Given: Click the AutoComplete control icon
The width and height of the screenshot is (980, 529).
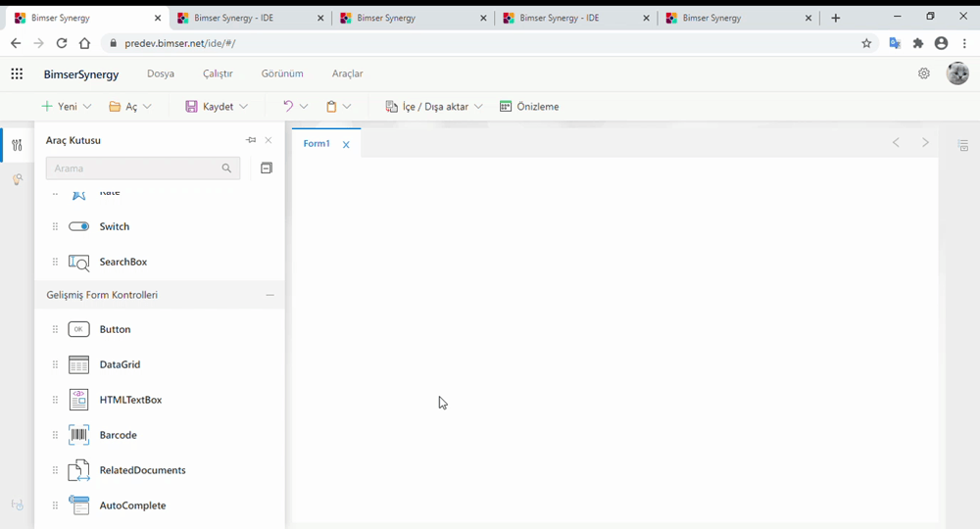Looking at the screenshot, I should 78,505.
